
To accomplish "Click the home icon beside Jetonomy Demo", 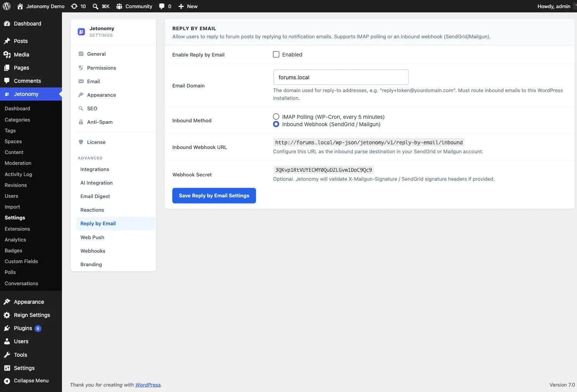I will (x=20, y=6).
